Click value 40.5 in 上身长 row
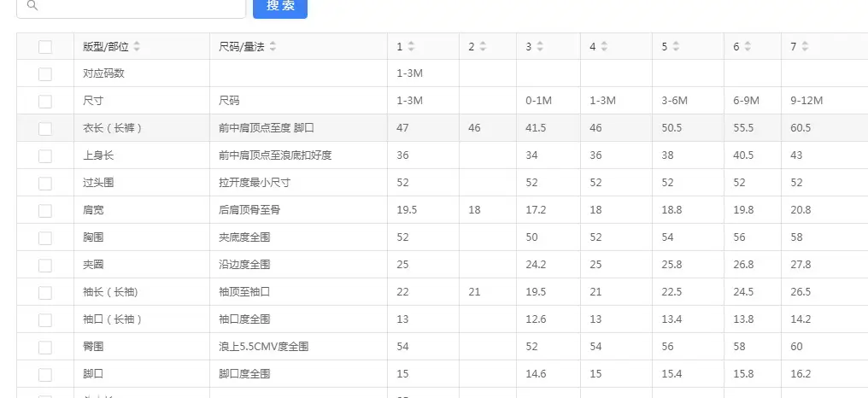This screenshot has width=868, height=398. (x=743, y=155)
